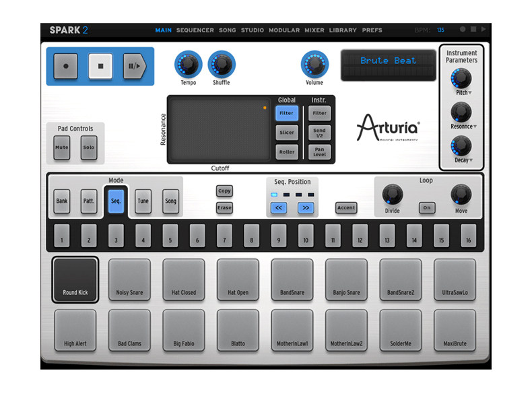Trigger the Banjo Snare pad
Screen dimensions: 532x406
pos(346,280)
